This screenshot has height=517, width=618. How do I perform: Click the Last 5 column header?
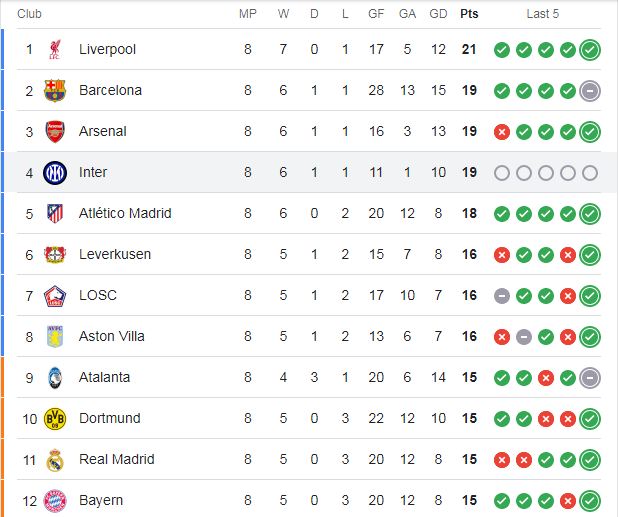[x=543, y=14]
